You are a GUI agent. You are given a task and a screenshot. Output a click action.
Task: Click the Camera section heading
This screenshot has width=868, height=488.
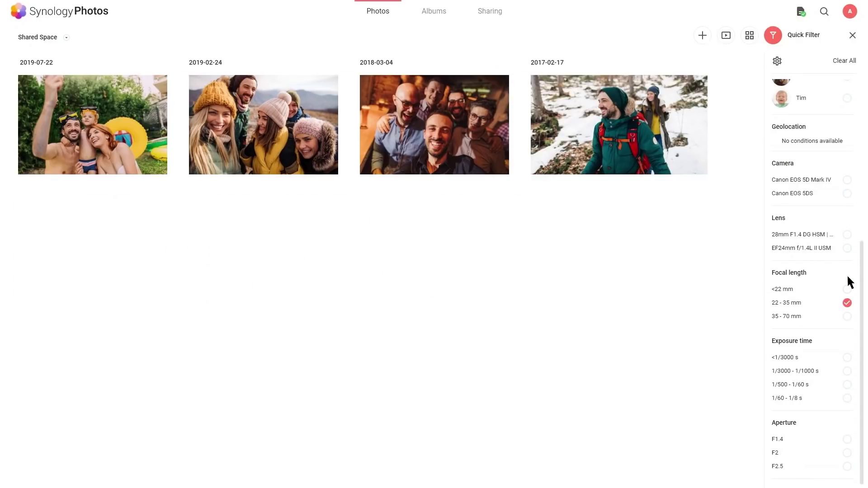[x=783, y=163]
